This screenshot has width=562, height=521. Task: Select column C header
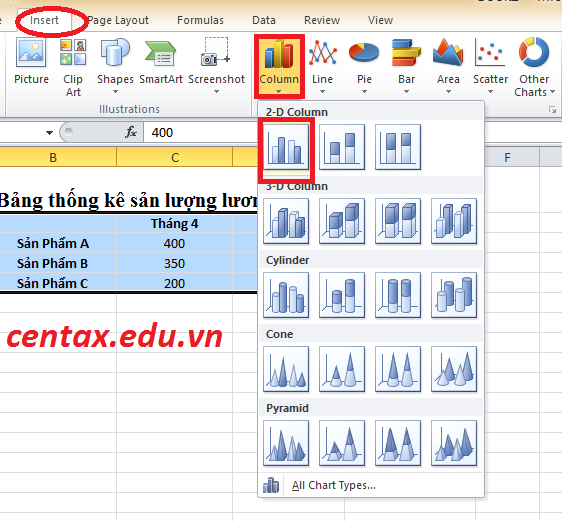point(175,157)
